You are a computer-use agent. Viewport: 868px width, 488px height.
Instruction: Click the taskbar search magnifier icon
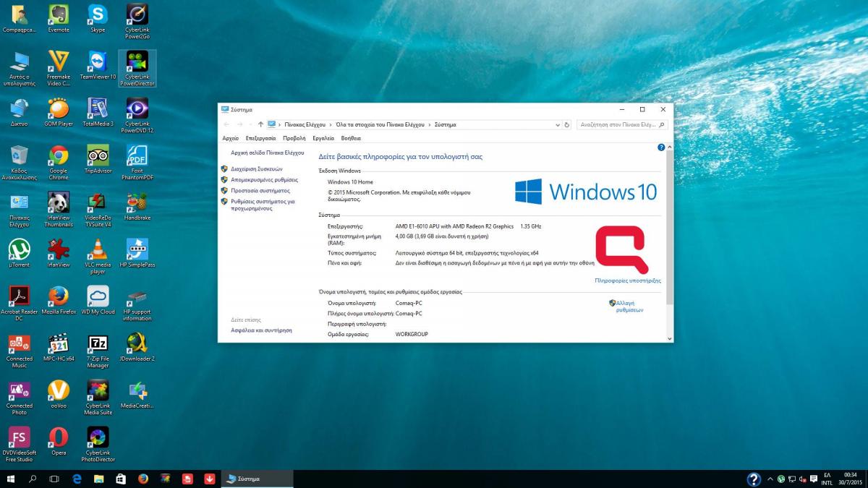(x=33, y=479)
